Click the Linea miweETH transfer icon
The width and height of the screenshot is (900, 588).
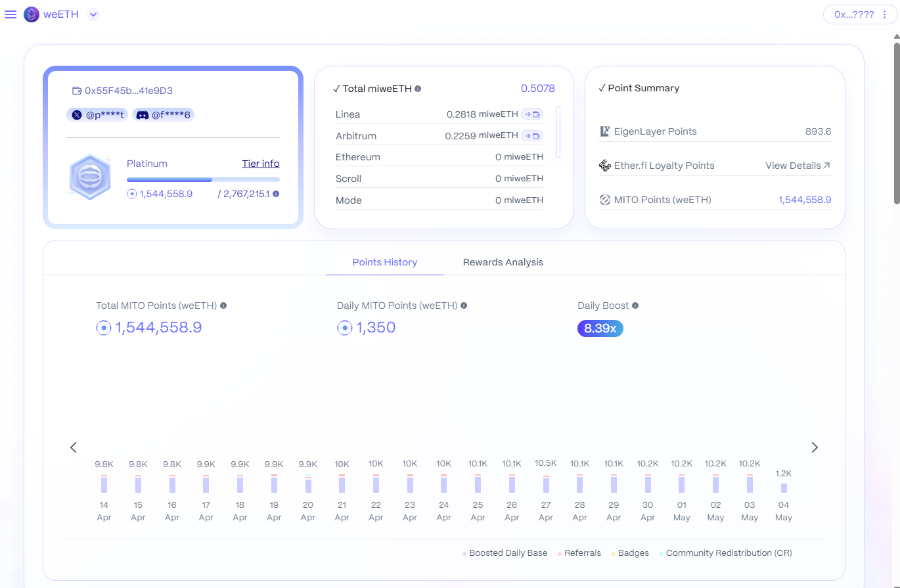click(x=532, y=114)
